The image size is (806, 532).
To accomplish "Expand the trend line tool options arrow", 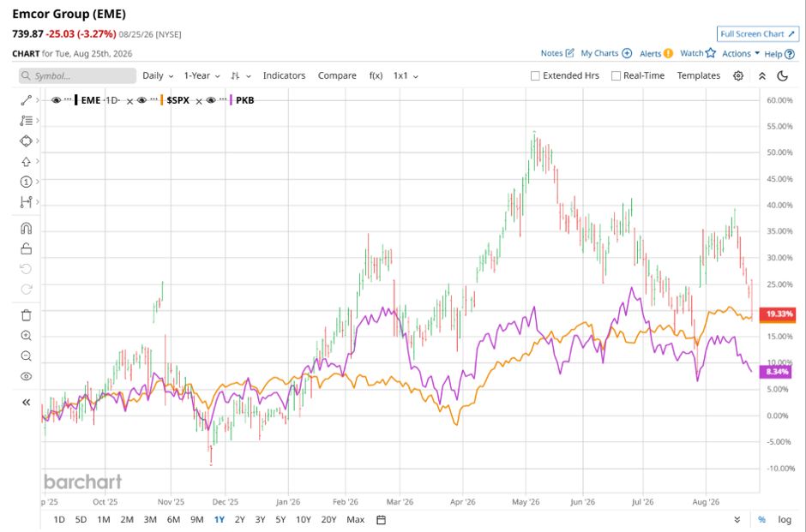I will [x=38, y=100].
